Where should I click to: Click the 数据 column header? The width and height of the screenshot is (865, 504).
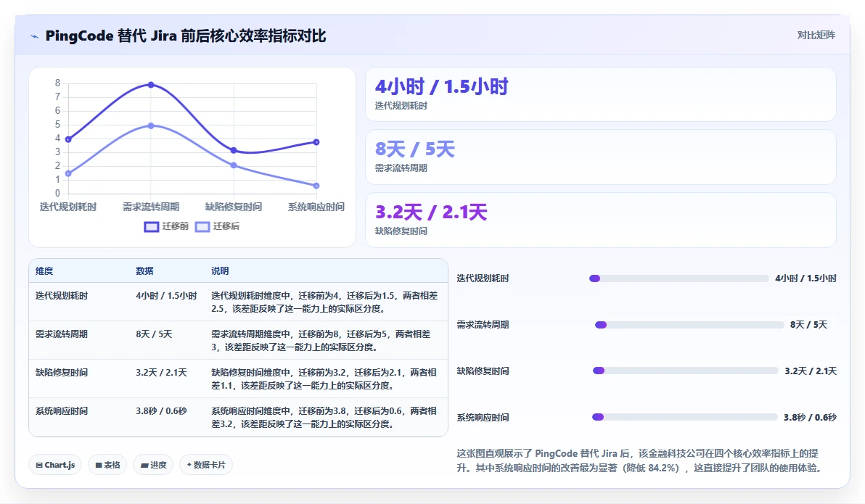(x=144, y=270)
